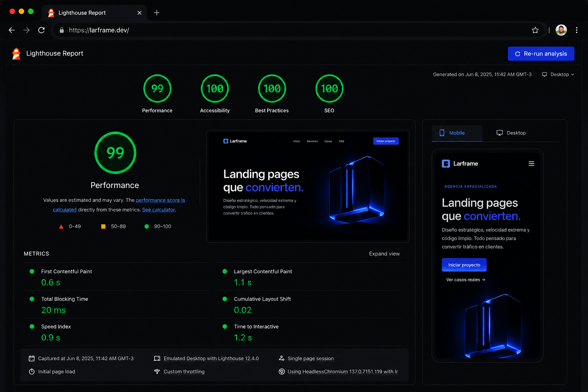
Task: Click the people icon by Single page session
Action: pyautogui.click(x=282, y=358)
